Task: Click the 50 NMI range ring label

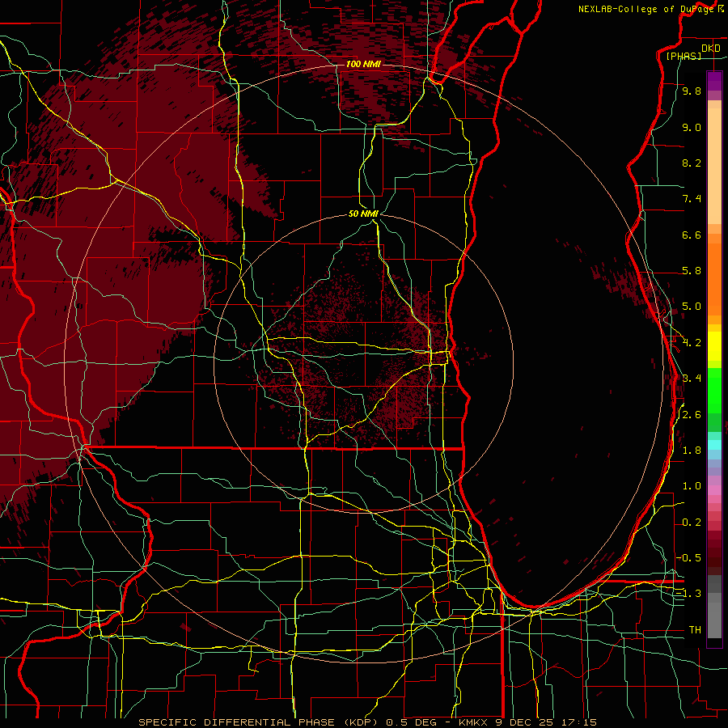Action: (x=363, y=214)
